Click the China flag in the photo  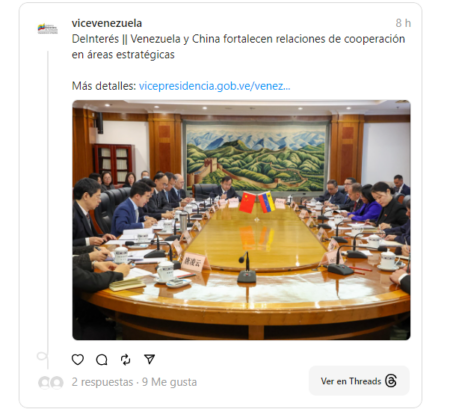click(247, 202)
